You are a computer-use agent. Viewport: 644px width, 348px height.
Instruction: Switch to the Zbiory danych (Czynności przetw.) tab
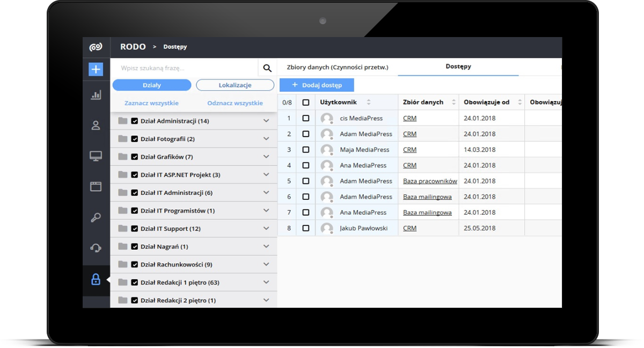[x=338, y=67]
